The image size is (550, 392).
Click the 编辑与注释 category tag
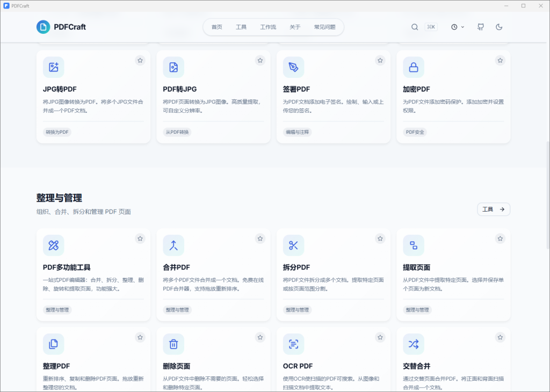tap(297, 132)
